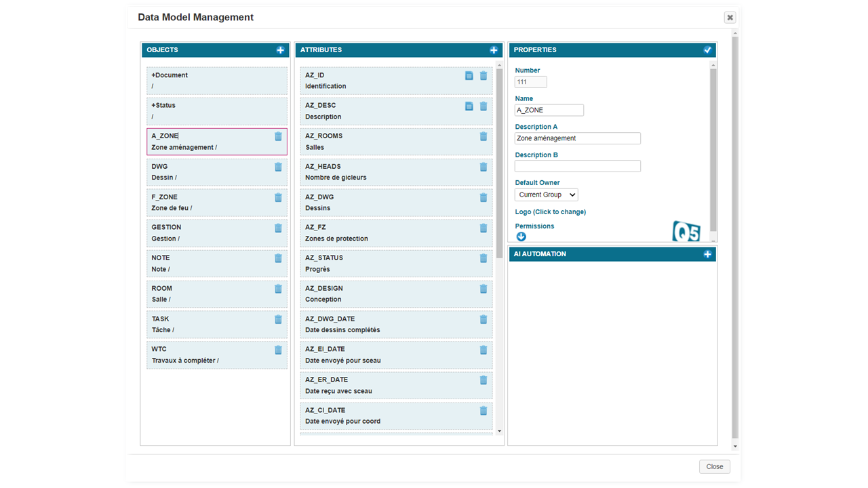Screen dimensions: 868x488
Task: Delete the AZ_ROOMS attribute
Action: 484,136
